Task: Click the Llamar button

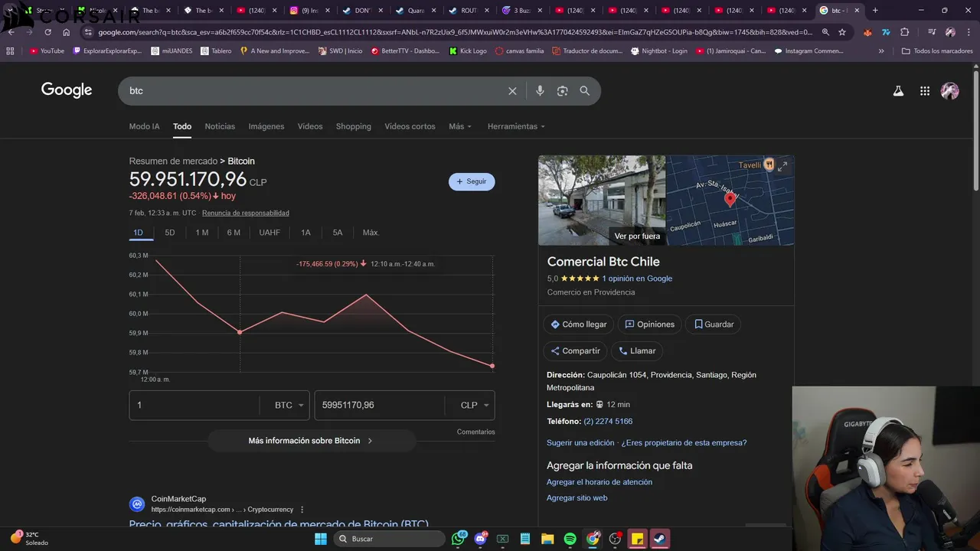Action: coord(637,351)
